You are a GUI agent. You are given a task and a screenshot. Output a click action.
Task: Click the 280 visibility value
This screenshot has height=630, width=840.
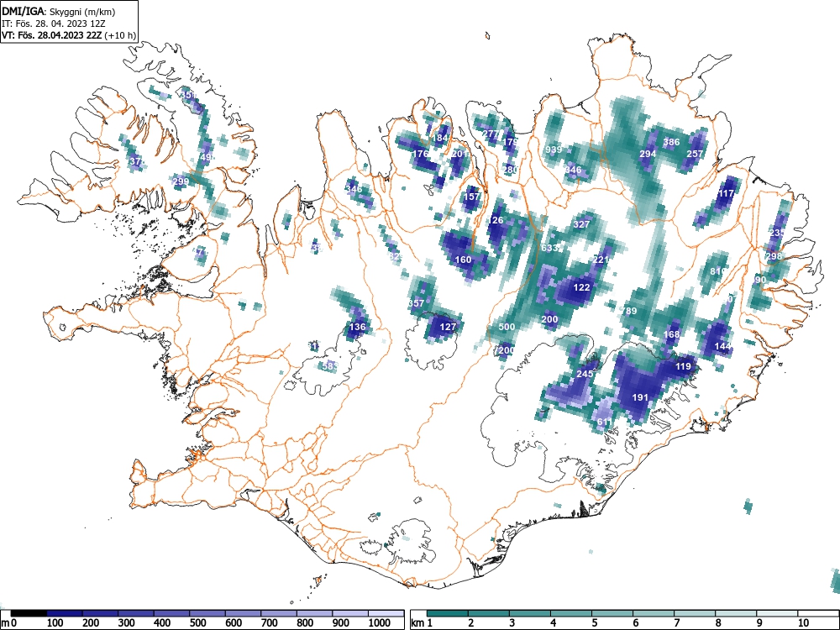(511, 170)
